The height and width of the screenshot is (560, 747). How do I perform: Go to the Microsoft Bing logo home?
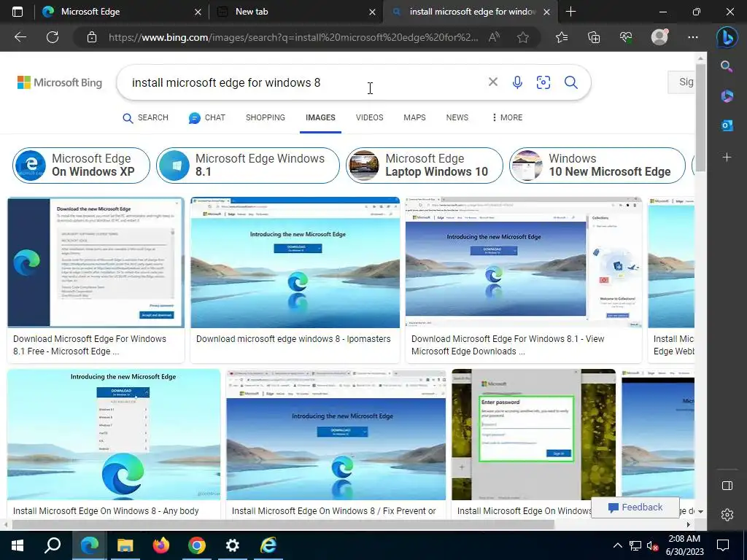tap(60, 82)
